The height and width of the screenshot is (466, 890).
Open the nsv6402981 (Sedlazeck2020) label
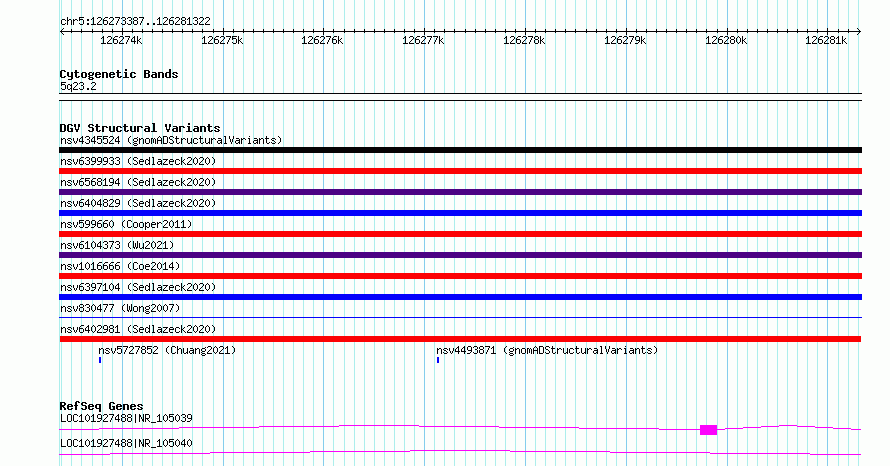pyautogui.click(x=138, y=329)
